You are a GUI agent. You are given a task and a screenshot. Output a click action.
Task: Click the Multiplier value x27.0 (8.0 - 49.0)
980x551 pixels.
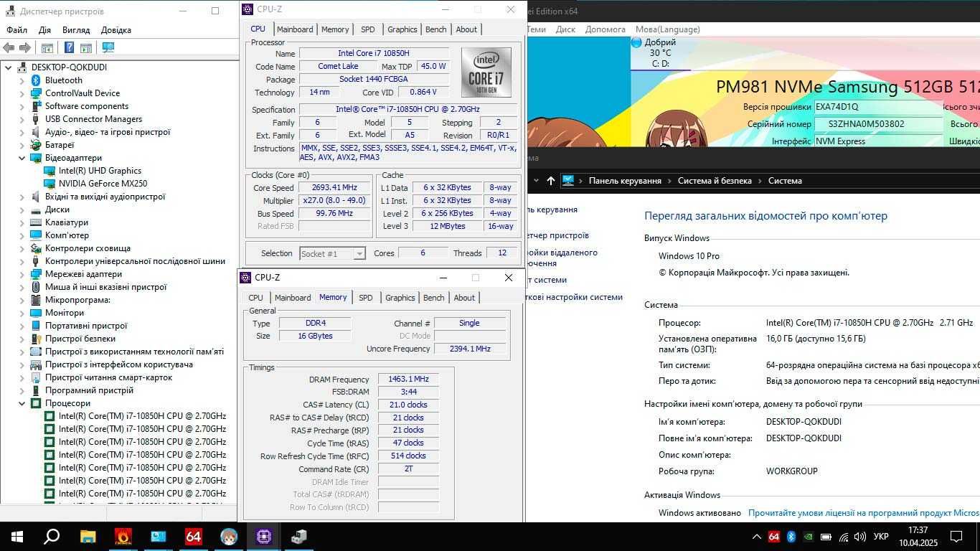point(334,201)
